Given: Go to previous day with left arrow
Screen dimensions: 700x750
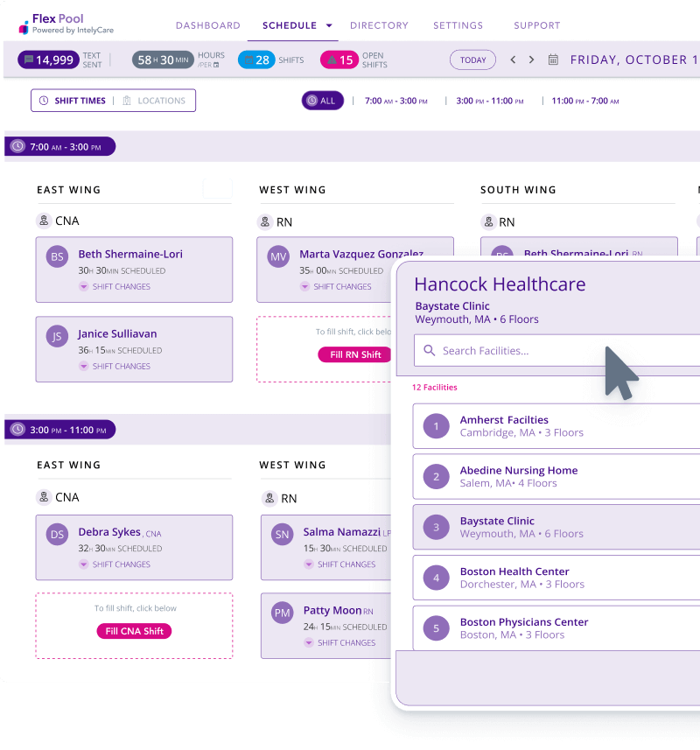Looking at the screenshot, I should pyautogui.click(x=513, y=60).
